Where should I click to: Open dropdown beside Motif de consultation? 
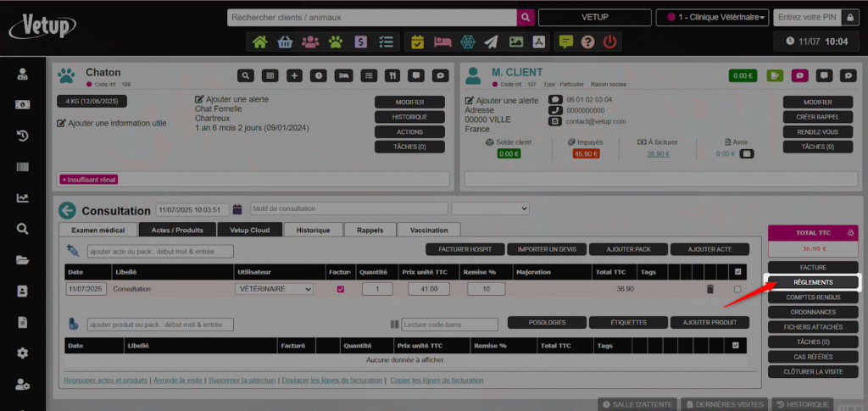[x=490, y=208]
